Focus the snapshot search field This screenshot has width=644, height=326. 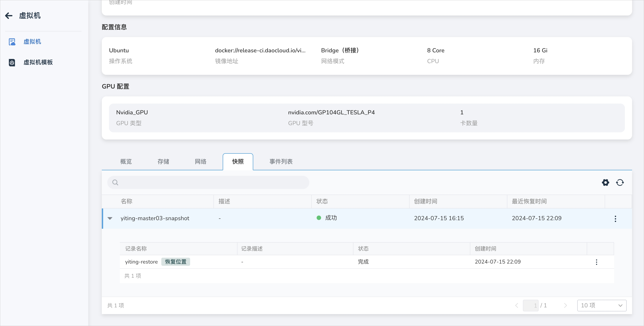pos(208,182)
